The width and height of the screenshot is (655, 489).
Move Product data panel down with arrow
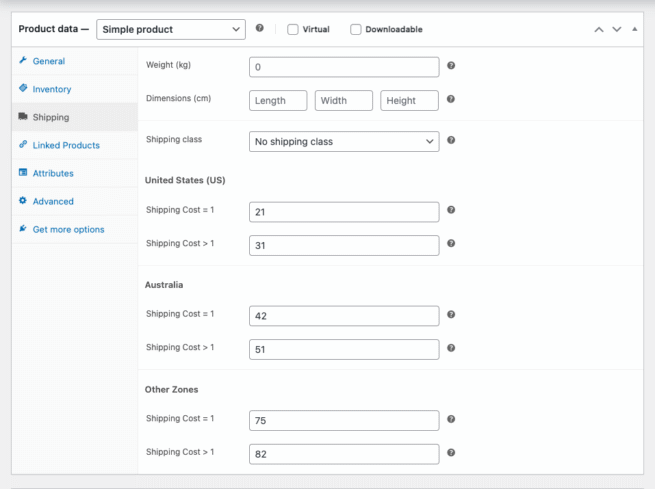click(x=617, y=30)
